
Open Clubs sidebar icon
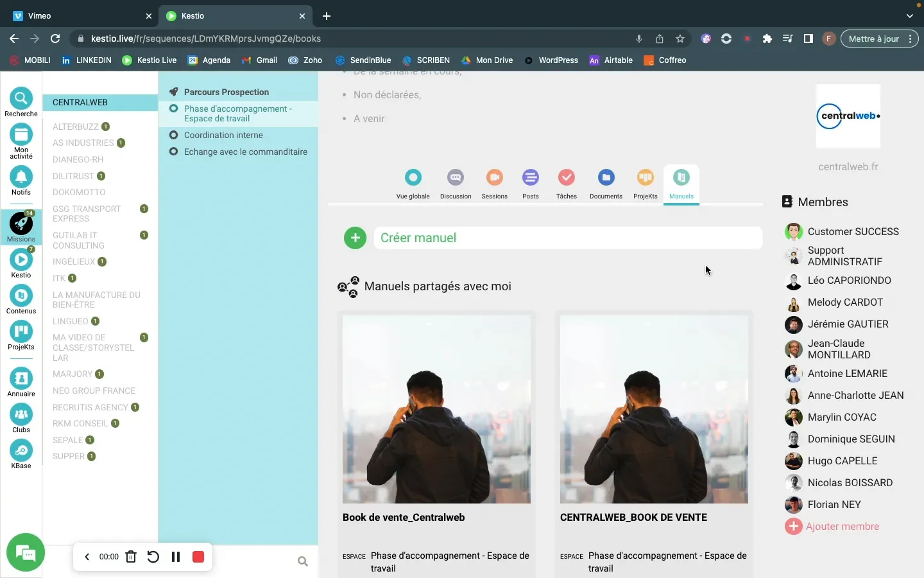click(21, 414)
